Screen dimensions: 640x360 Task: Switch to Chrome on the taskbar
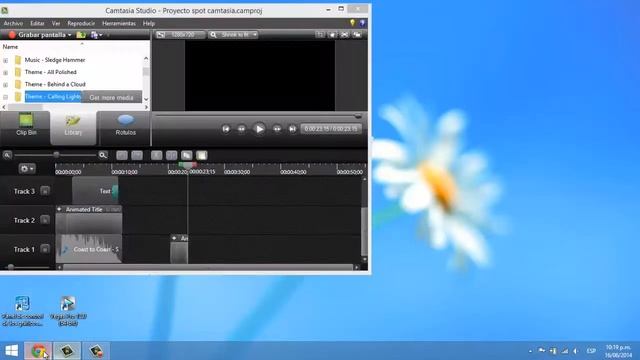[38, 351]
